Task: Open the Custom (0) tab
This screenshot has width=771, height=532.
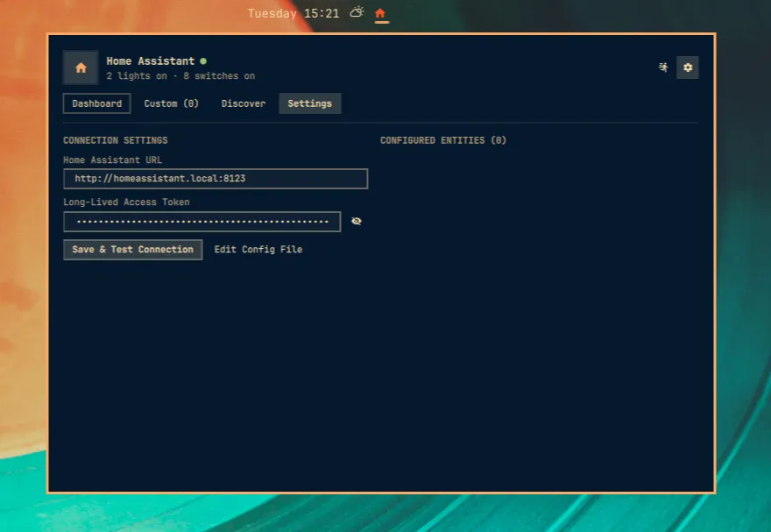Action: point(171,103)
